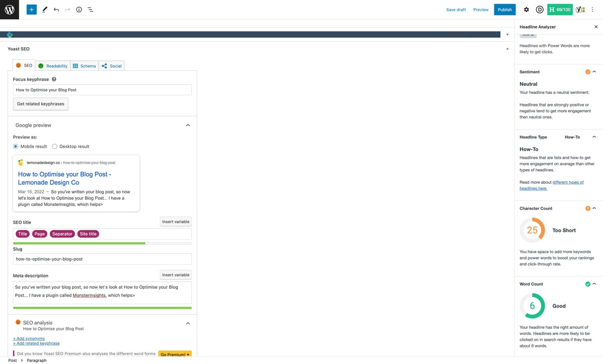Click the Separator variable tag

pyautogui.click(x=62, y=234)
